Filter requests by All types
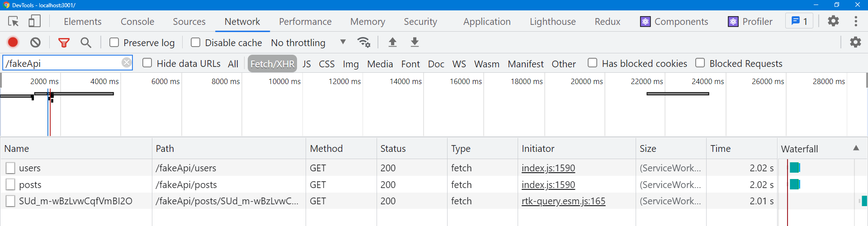 point(233,64)
